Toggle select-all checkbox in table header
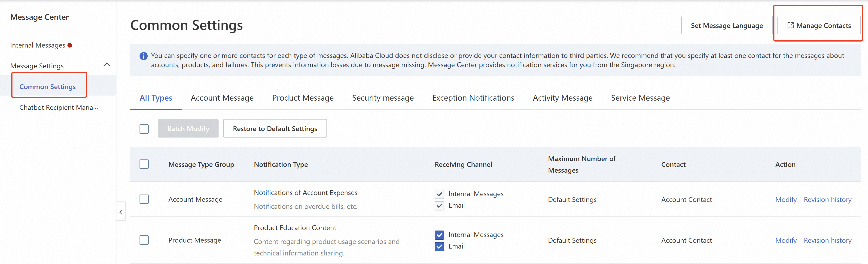868x264 pixels. (144, 164)
